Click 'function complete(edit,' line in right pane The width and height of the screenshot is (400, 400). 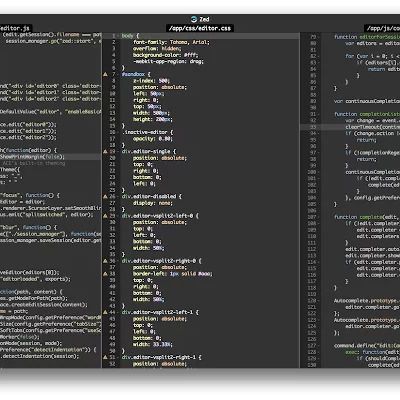367,217
